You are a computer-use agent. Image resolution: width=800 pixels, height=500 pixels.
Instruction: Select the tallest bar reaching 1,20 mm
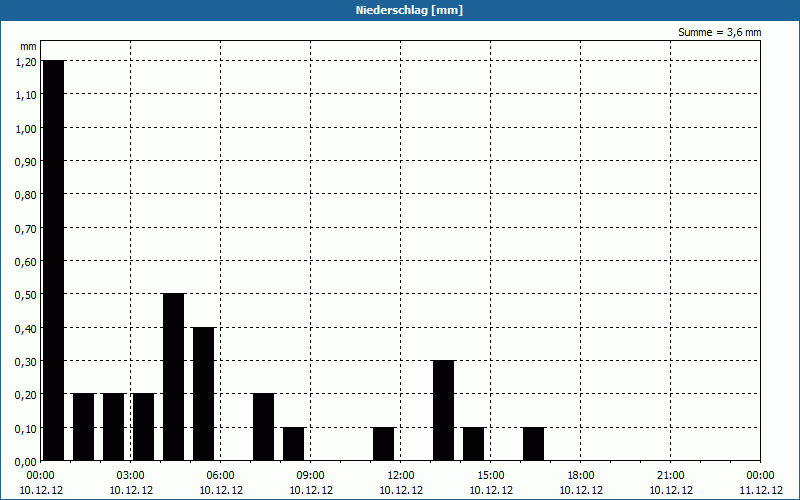click(x=54, y=260)
